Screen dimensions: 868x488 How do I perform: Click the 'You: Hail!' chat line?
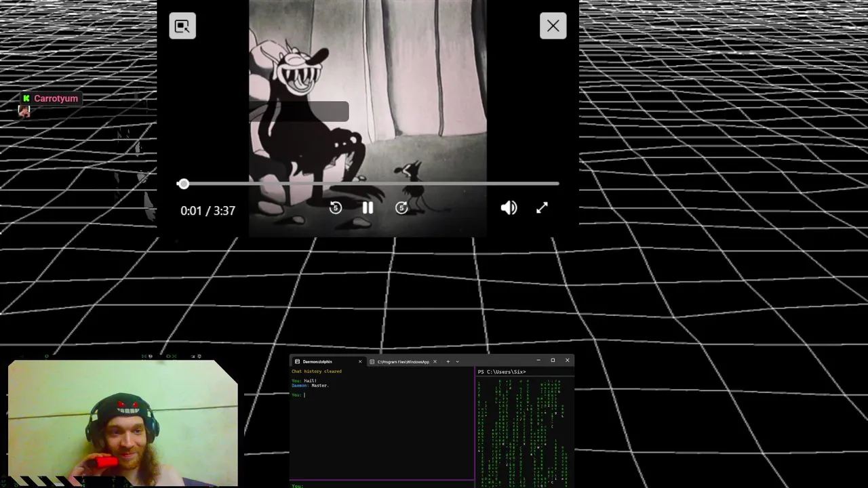pos(304,381)
